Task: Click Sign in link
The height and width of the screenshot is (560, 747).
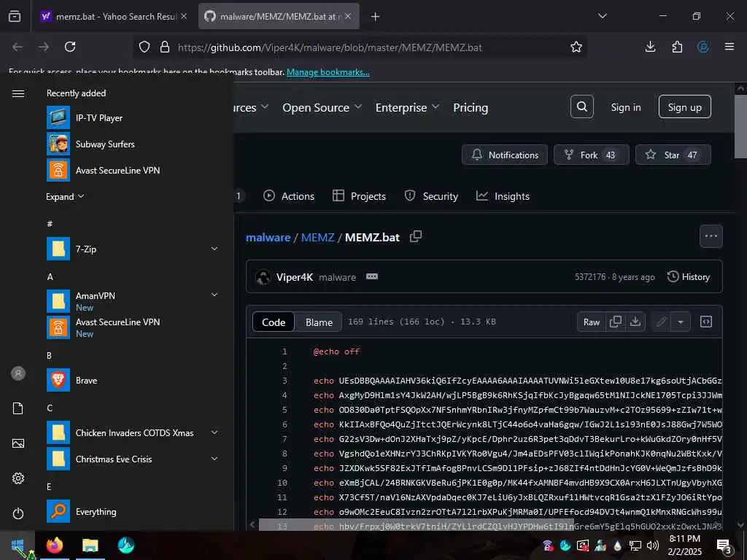Action: pyautogui.click(x=625, y=107)
